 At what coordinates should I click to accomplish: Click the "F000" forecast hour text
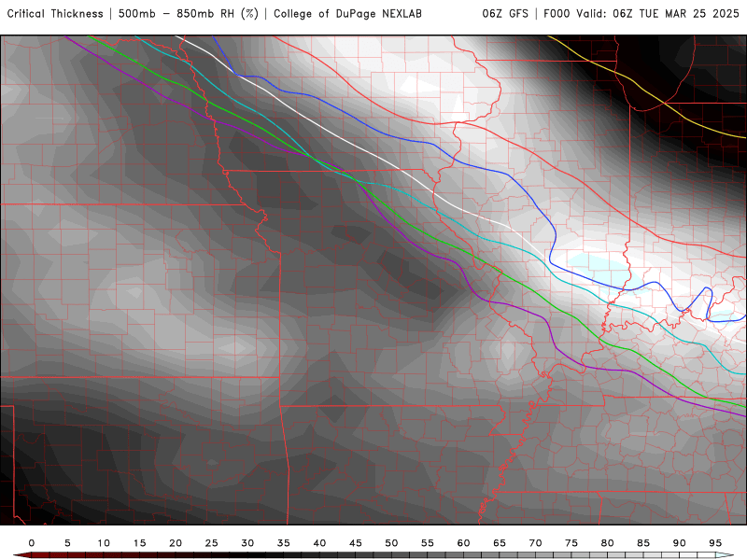(x=557, y=14)
